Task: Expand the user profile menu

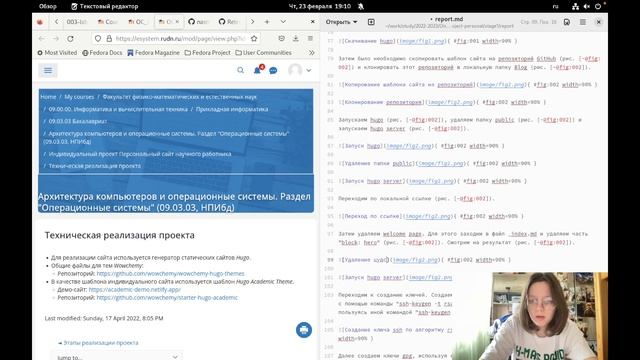Action: [300, 70]
